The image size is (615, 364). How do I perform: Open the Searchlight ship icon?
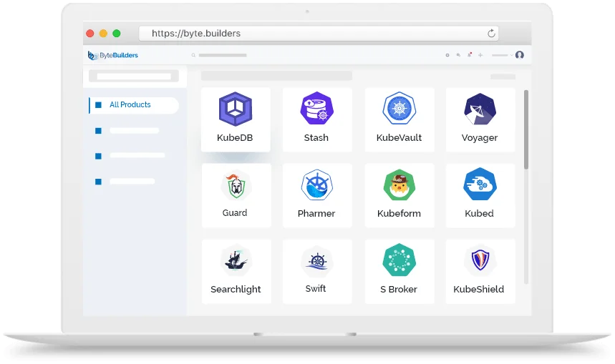click(235, 261)
